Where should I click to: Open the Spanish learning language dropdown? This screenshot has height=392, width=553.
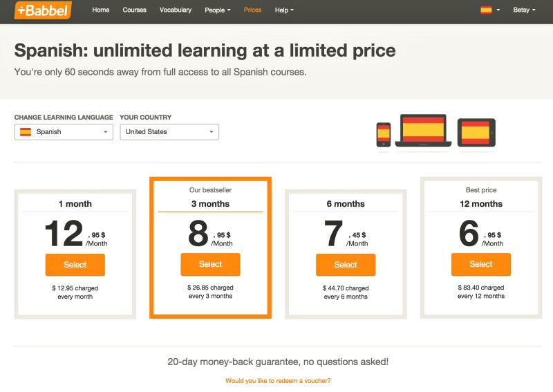click(64, 132)
